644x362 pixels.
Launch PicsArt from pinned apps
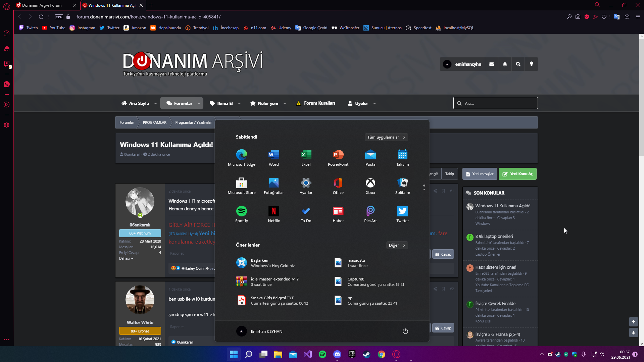tap(370, 214)
